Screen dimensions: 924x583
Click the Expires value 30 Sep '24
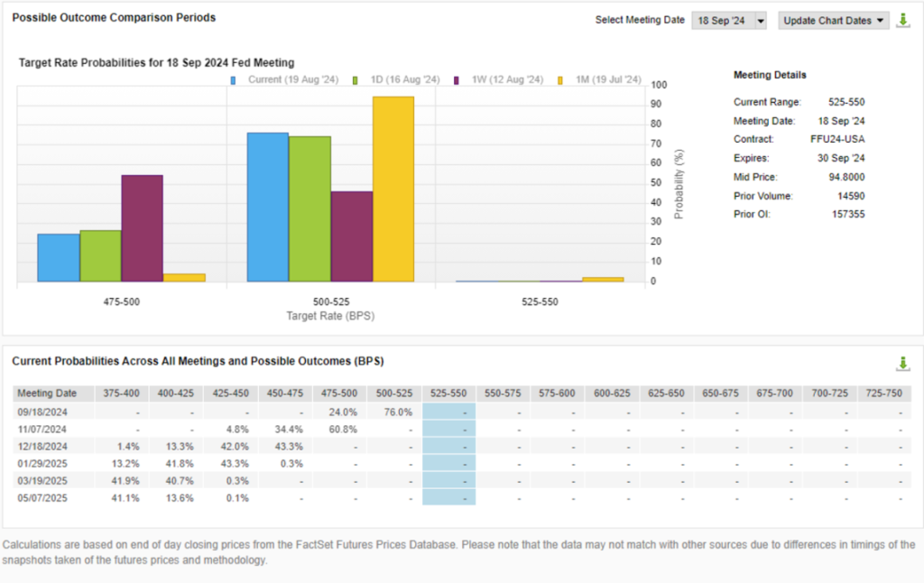pos(841,158)
